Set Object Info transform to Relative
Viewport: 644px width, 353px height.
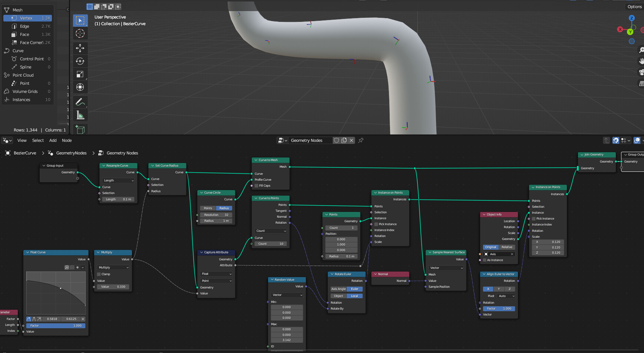tap(507, 247)
